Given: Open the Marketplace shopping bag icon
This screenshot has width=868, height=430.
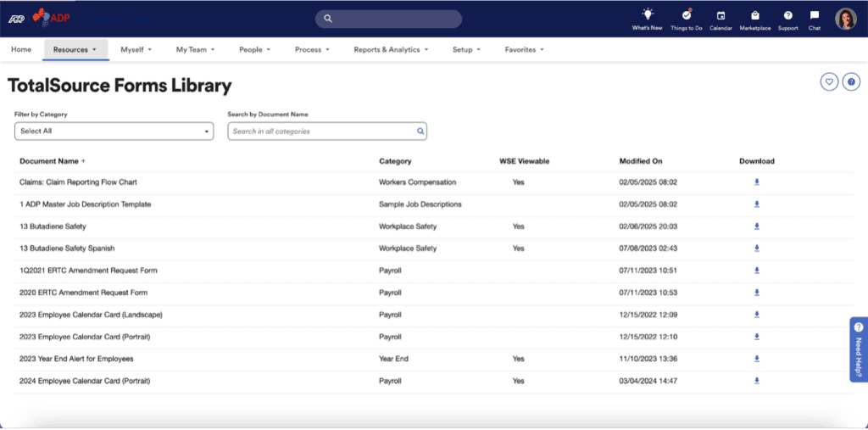Looking at the screenshot, I should click(754, 15).
